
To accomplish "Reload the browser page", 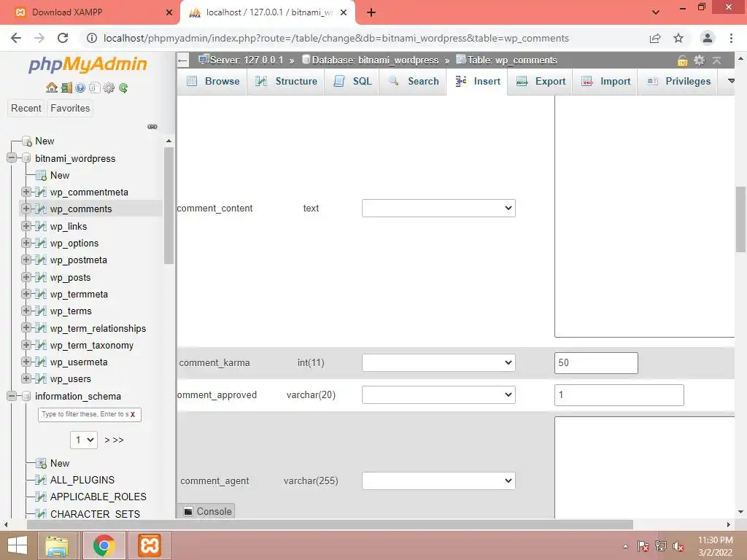I will [x=63, y=38].
